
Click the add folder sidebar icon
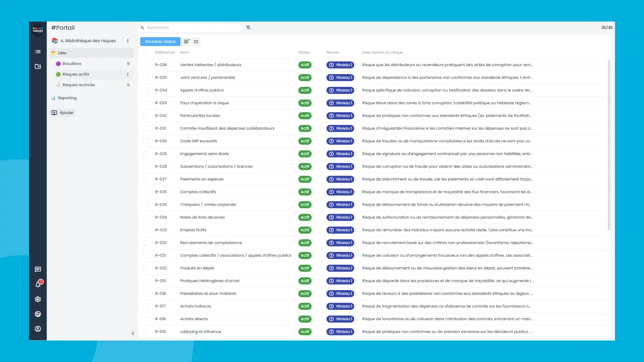[38, 66]
